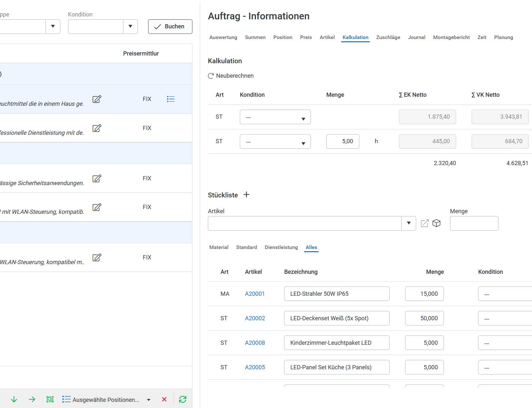Open article link A20001
The image size is (532, 408).
pyautogui.click(x=255, y=294)
